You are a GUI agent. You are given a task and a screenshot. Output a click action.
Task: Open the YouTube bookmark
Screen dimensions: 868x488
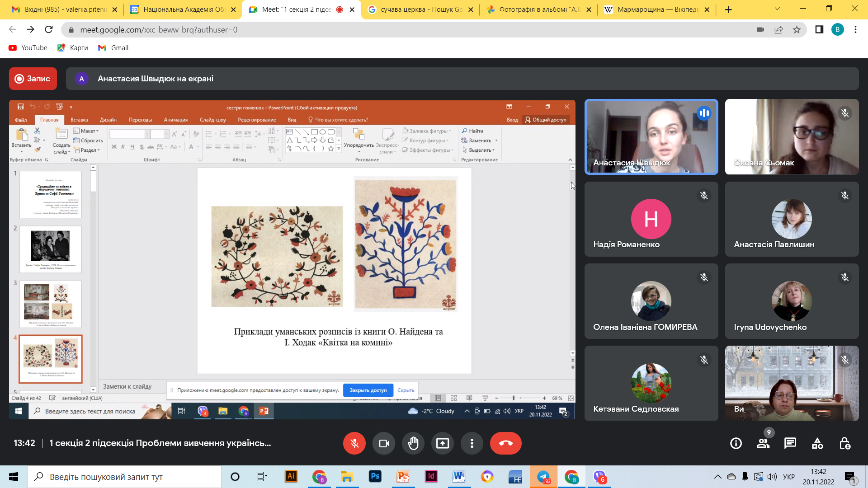[28, 48]
